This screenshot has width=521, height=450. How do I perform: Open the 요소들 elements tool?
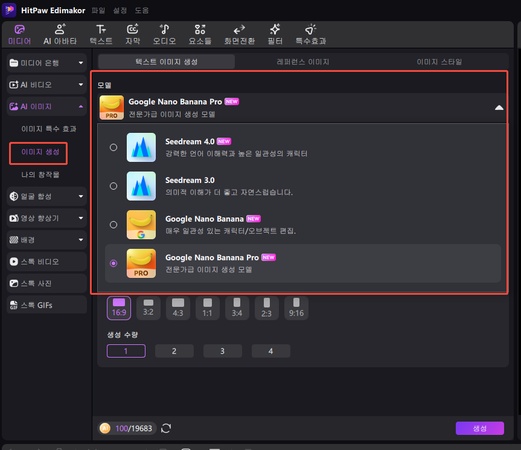[x=200, y=34]
